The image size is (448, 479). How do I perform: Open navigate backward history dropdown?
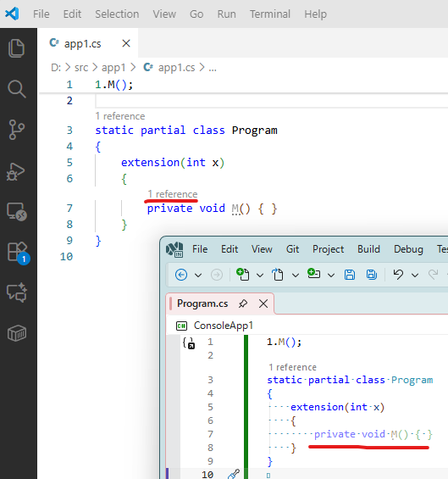[198, 276]
